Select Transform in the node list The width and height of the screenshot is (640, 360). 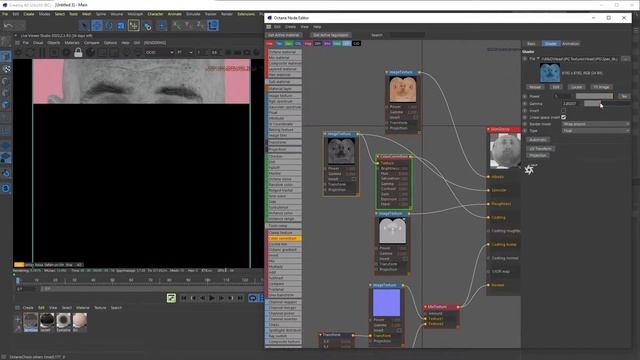[284, 142]
